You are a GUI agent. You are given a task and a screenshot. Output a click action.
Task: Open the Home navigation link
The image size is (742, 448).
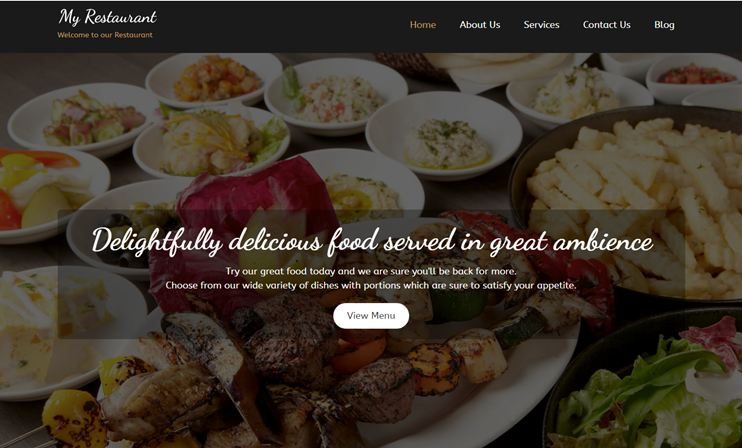[423, 25]
